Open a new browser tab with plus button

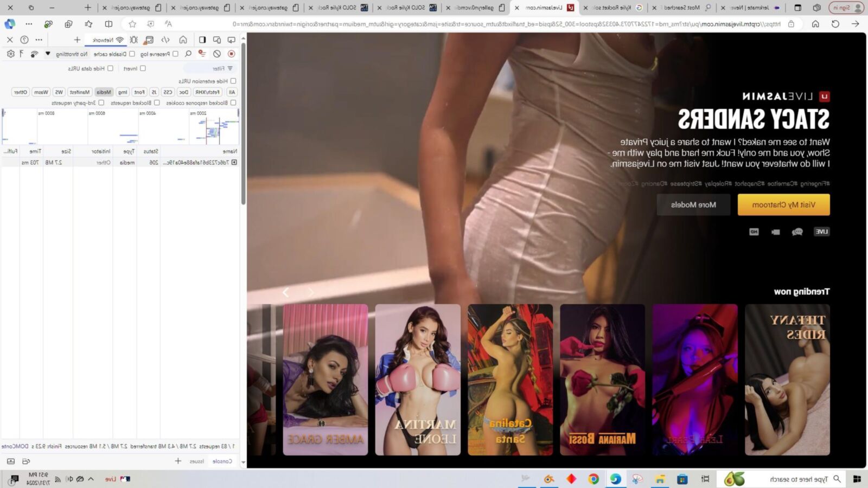pos(88,8)
